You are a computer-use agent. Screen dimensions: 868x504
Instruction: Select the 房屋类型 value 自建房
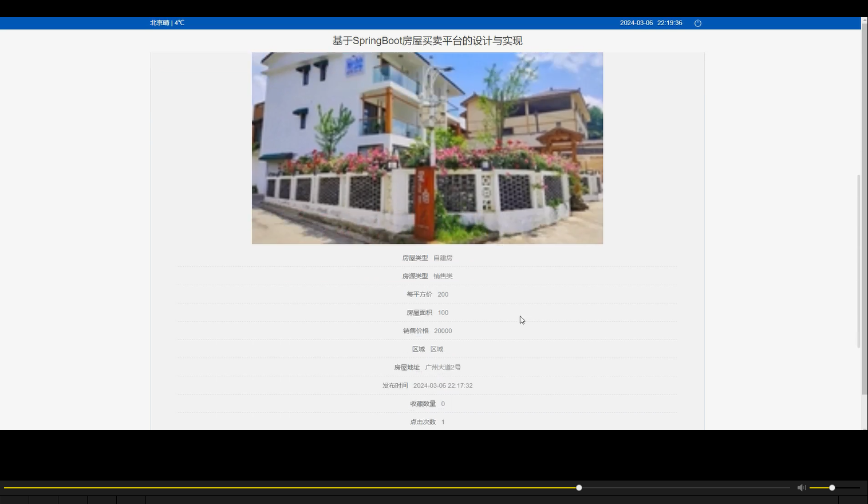click(443, 258)
